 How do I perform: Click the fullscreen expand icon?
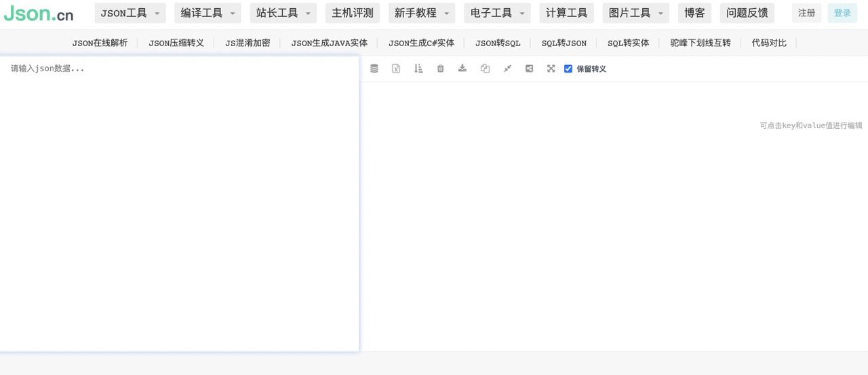pyautogui.click(x=551, y=68)
